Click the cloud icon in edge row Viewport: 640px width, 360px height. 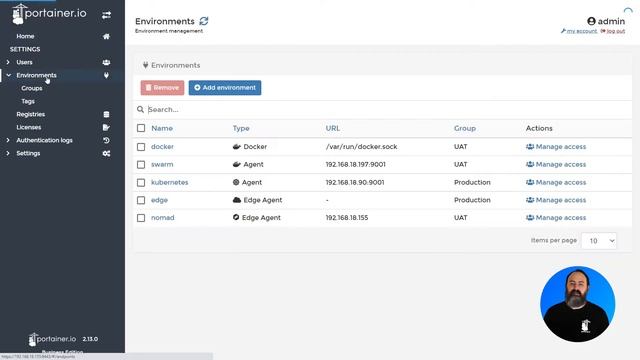pos(237,200)
